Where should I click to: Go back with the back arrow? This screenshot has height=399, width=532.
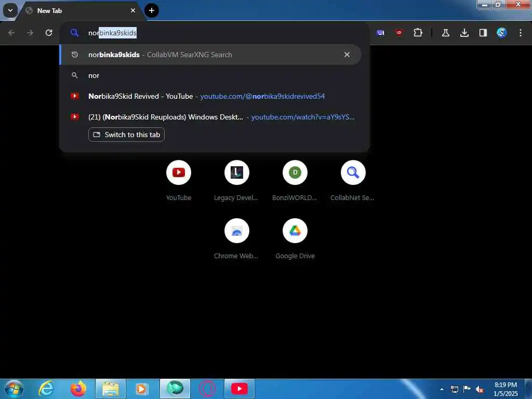pyautogui.click(x=11, y=33)
